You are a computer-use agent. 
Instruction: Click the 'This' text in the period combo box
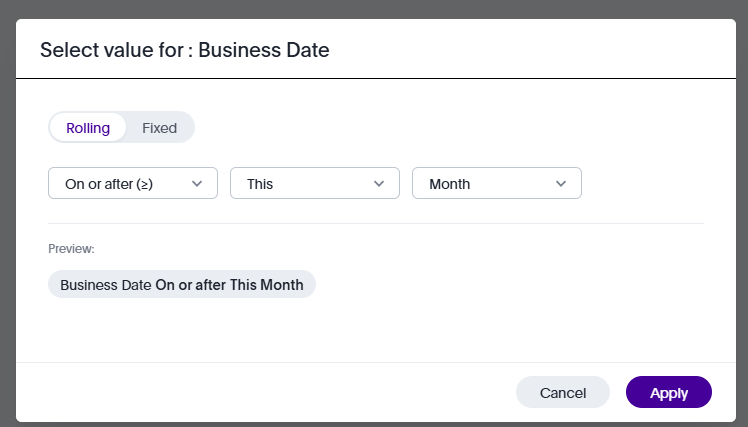click(260, 184)
